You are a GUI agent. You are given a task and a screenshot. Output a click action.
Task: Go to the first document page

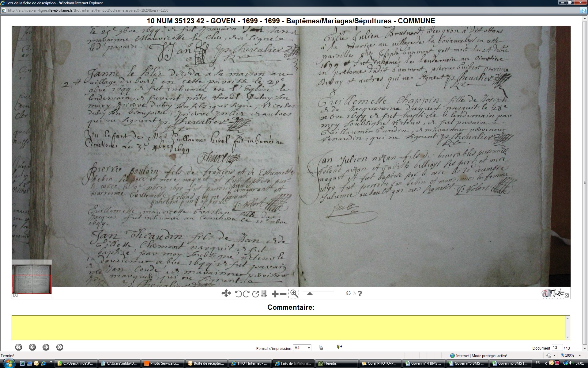point(19,347)
